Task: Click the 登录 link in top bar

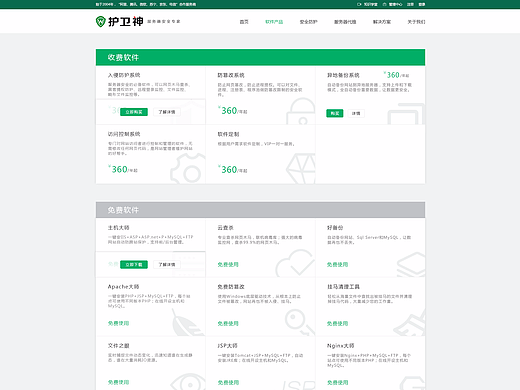Action: [x=422, y=4]
